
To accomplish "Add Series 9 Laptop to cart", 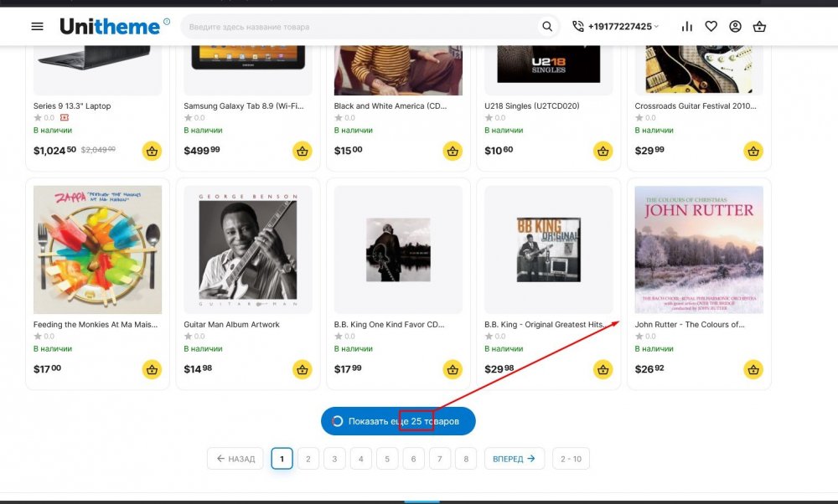I will [x=152, y=152].
